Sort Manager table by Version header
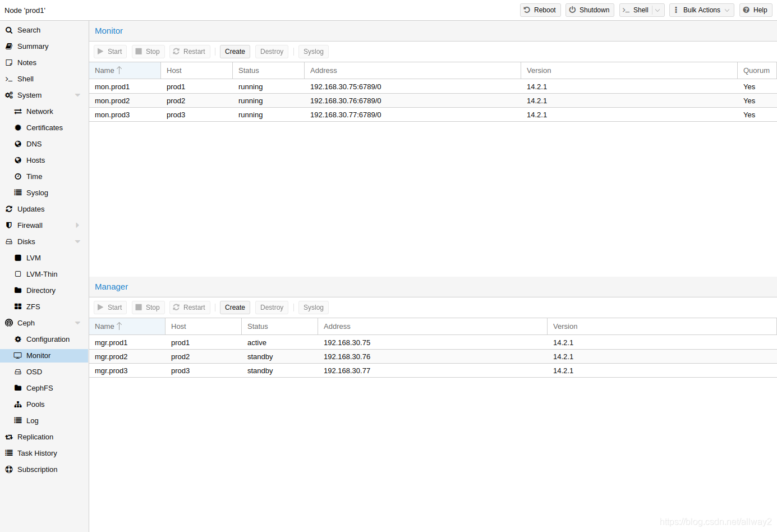Viewport: 777px width, 532px height. click(x=662, y=327)
